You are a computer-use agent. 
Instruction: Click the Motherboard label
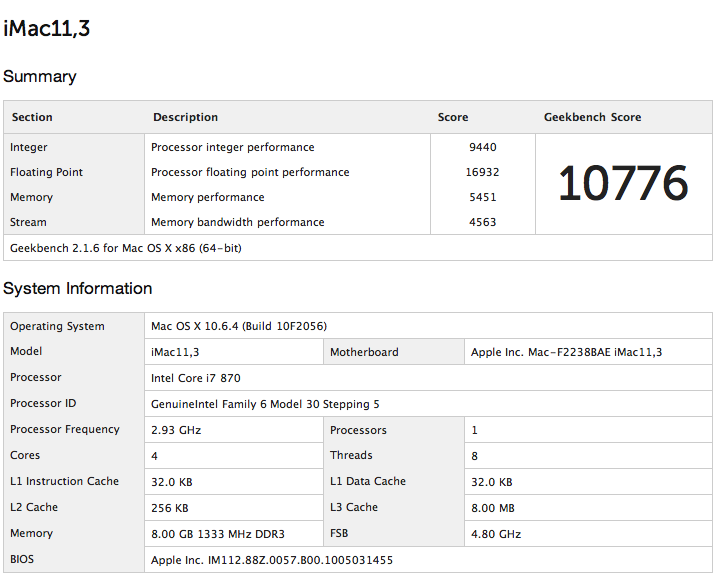point(364,352)
